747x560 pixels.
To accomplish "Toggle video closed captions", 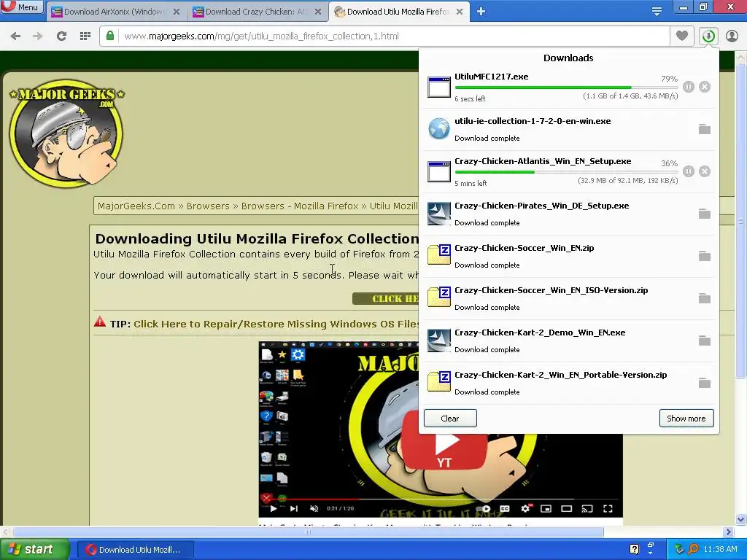I will (505, 508).
